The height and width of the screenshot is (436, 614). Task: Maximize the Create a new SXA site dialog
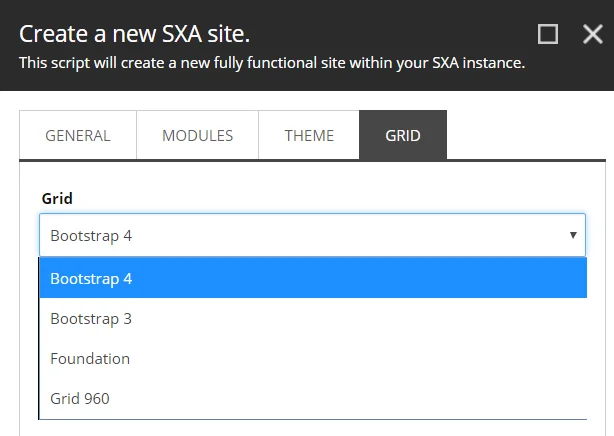(548, 34)
